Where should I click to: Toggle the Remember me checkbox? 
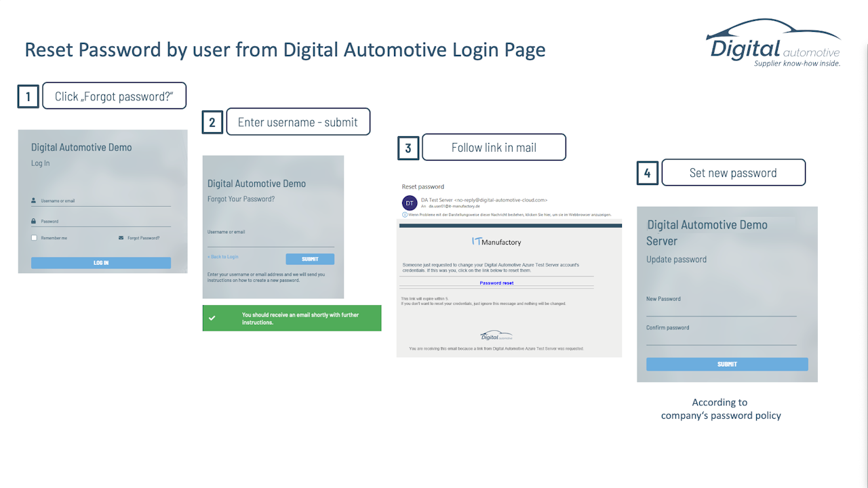click(x=34, y=238)
